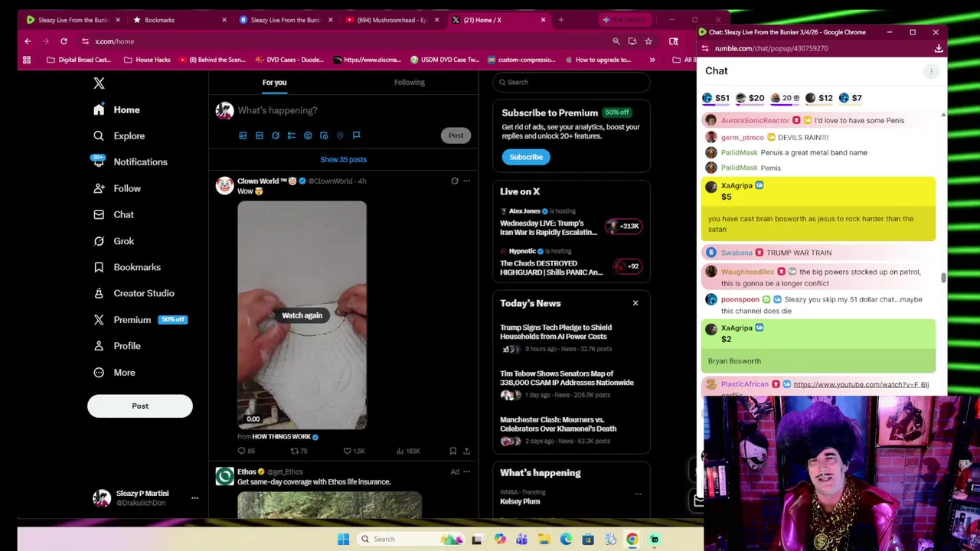Viewport: 980px width, 551px height.
Task: Add media image icon in composer
Action: click(x=243, y=135)
